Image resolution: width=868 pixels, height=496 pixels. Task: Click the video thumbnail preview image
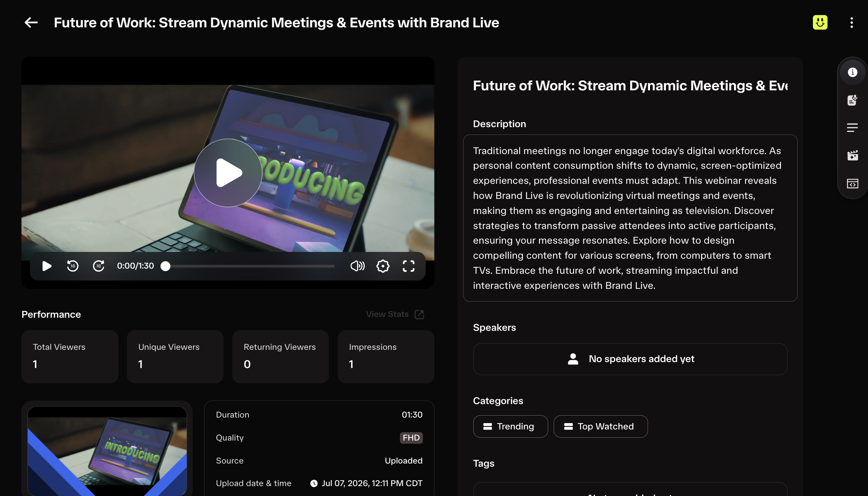[107, 451]
